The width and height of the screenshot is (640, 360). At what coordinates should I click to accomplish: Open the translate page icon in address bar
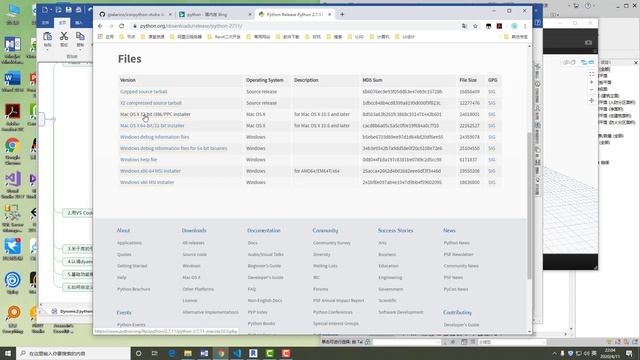click(x=464, y=26)
